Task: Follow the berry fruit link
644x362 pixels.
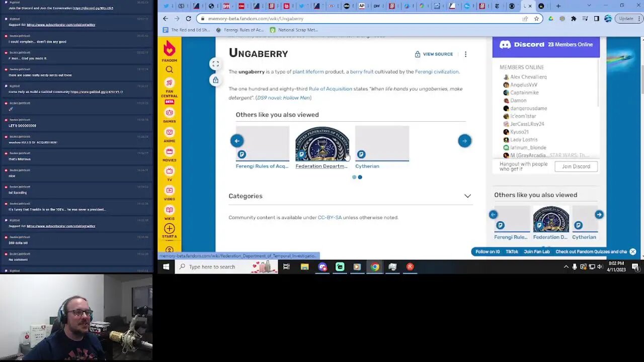Action: pos(362,72)
